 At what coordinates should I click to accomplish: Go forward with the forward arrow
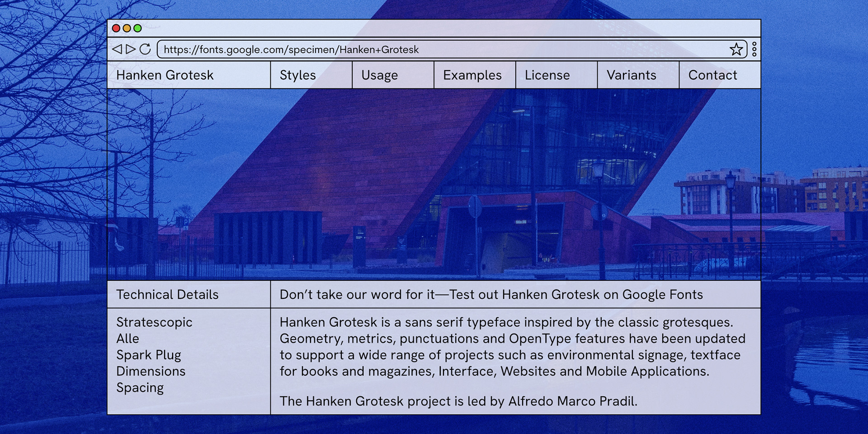pyautogui.click(x=131, y=49)
